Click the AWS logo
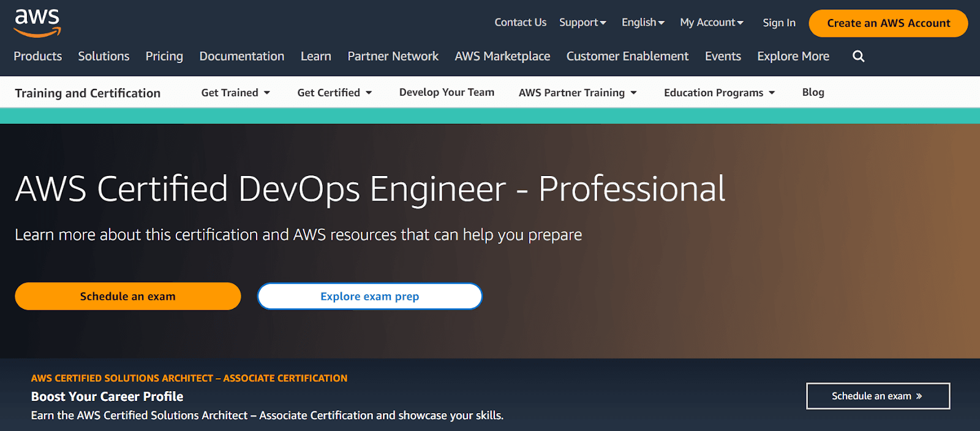The height and width of the screenshot is (431, 980). coord(37,23)
